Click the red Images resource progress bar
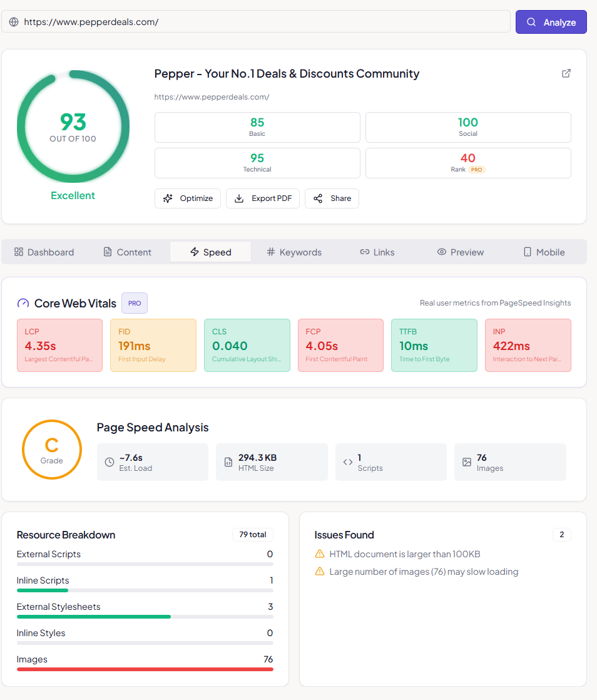597x700 pixels. pos(145,669)
